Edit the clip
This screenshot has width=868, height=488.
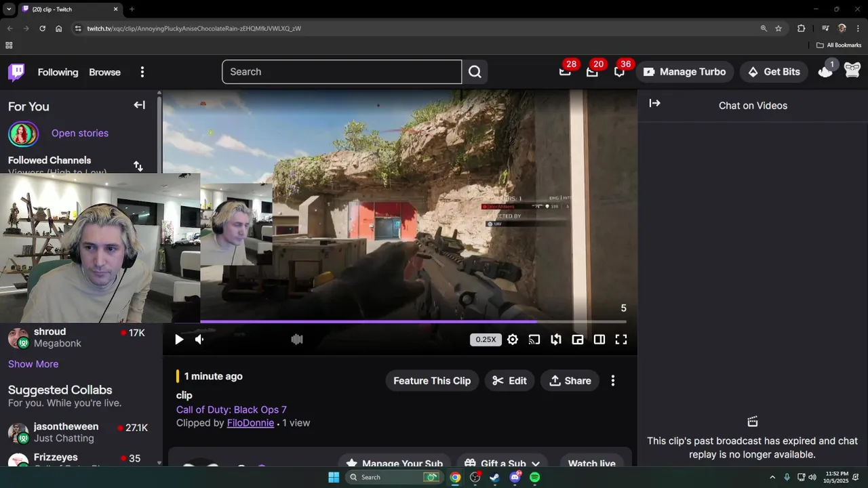[x=509, y=381]
